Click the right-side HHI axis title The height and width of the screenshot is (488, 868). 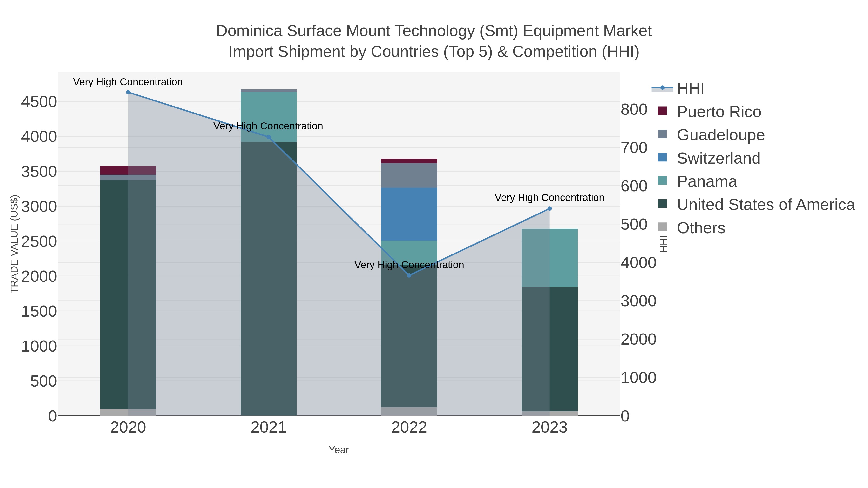click(x=664, y=244)
